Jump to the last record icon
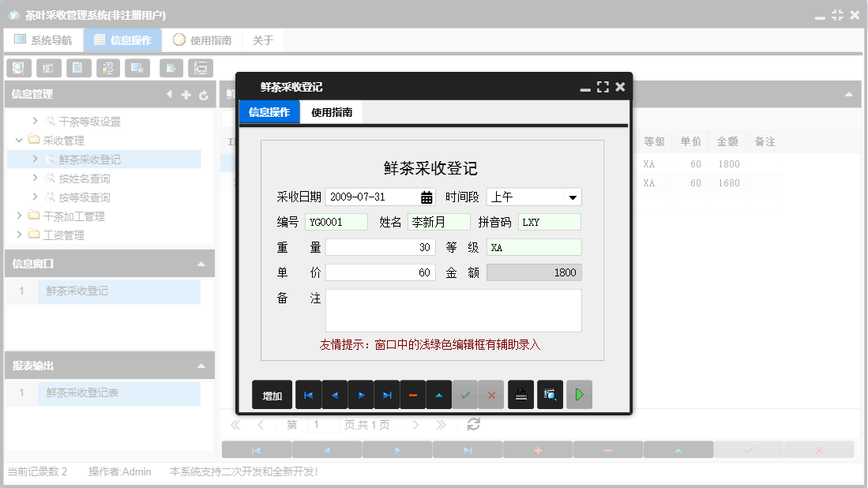This screenshot has height=488, width=868. 387,394
